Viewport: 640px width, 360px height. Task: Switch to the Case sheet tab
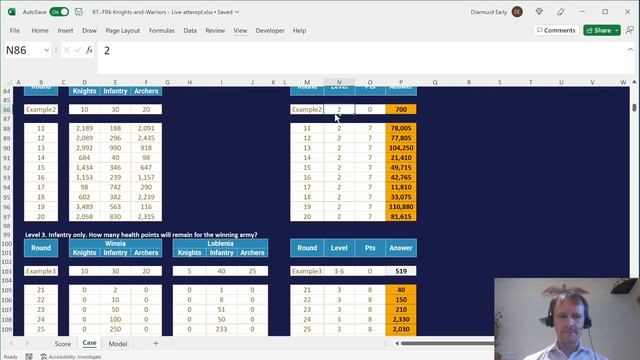[x=89, y=343]
